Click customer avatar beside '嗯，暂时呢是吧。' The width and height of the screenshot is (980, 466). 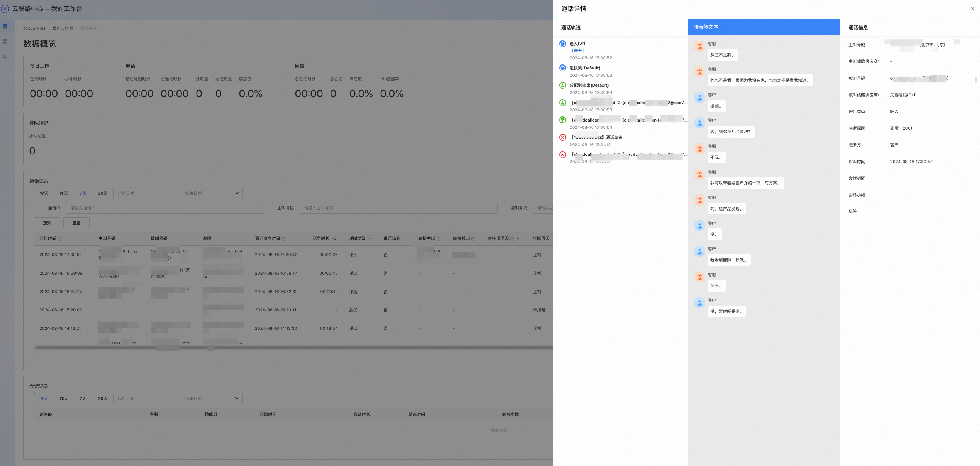(x=699, y=303)
